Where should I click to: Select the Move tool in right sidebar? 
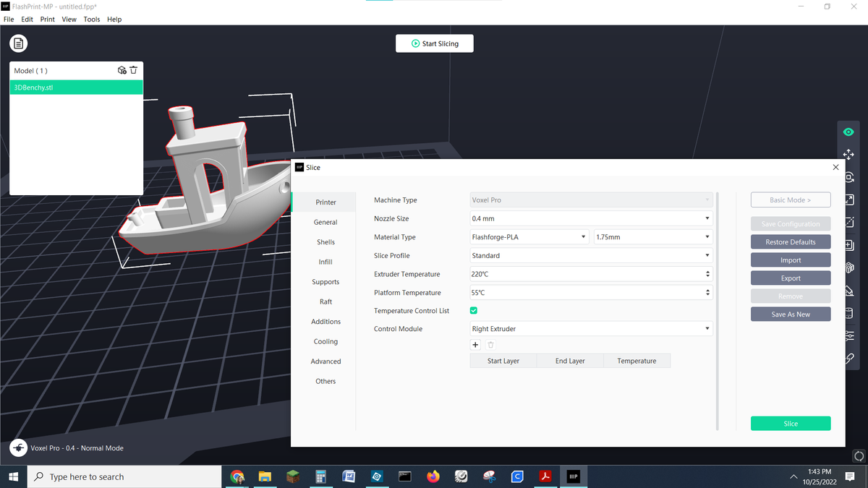(848, 154)
